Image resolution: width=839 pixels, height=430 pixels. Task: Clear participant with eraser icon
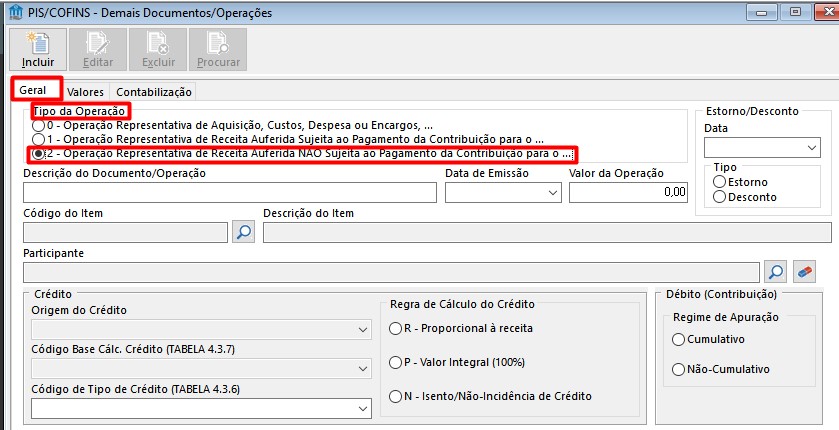pos(804,272)
